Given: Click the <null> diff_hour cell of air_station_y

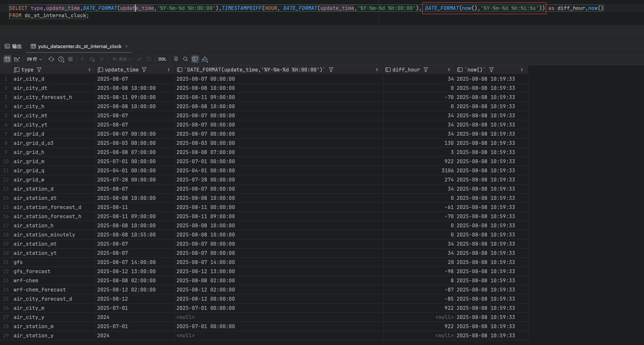Looking at the screenshot, I should pyautogui.click(x=419, y=335).
